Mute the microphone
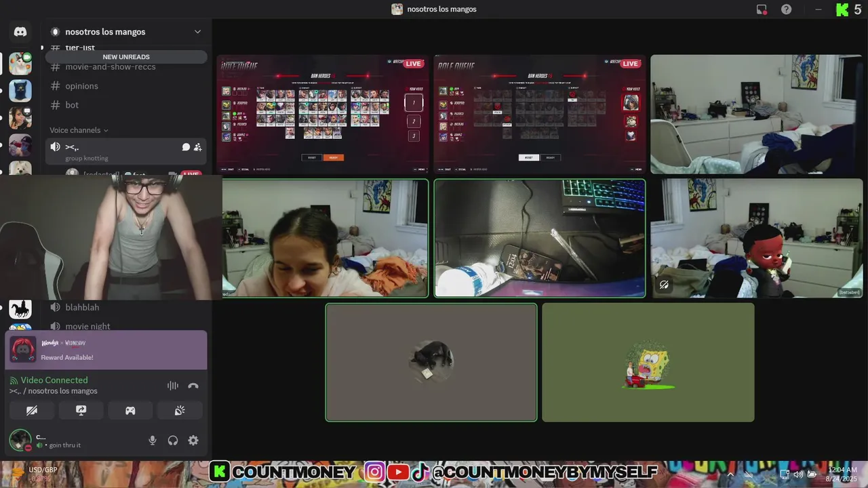This screenshot has width=868, height=488. (153, 441)
